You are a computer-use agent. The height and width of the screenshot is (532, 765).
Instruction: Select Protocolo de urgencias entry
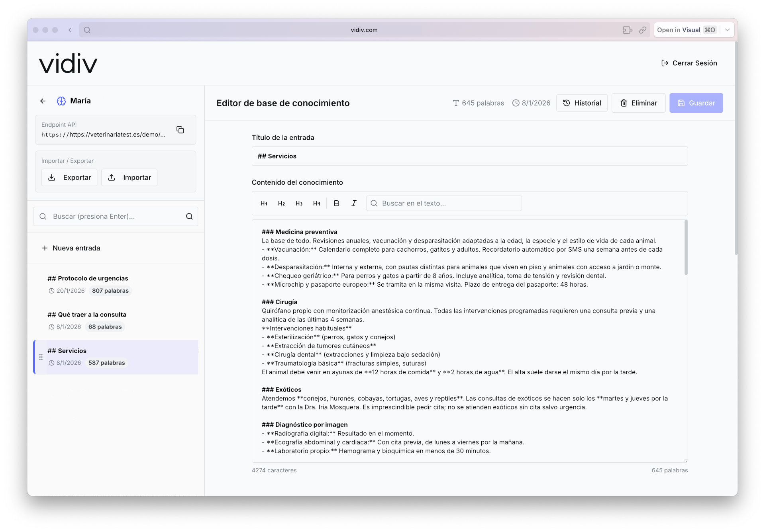coord(116,284)
